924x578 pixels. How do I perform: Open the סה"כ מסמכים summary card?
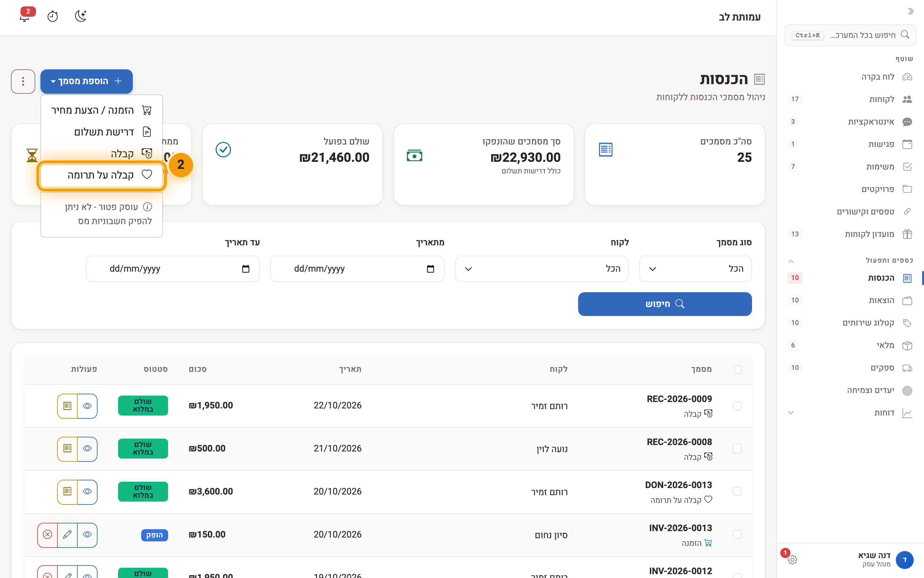click(x=675, y=164)
